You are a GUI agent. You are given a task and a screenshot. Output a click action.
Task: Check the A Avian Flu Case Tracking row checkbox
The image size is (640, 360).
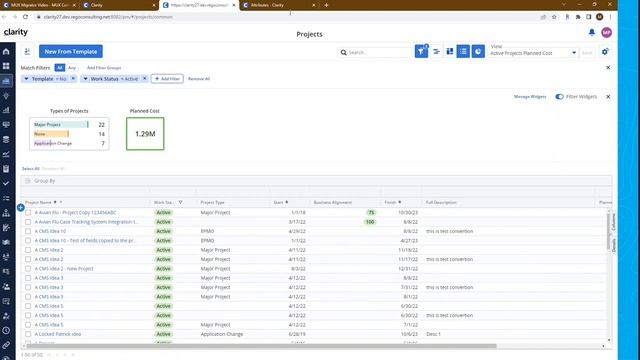tap(28, 222)
